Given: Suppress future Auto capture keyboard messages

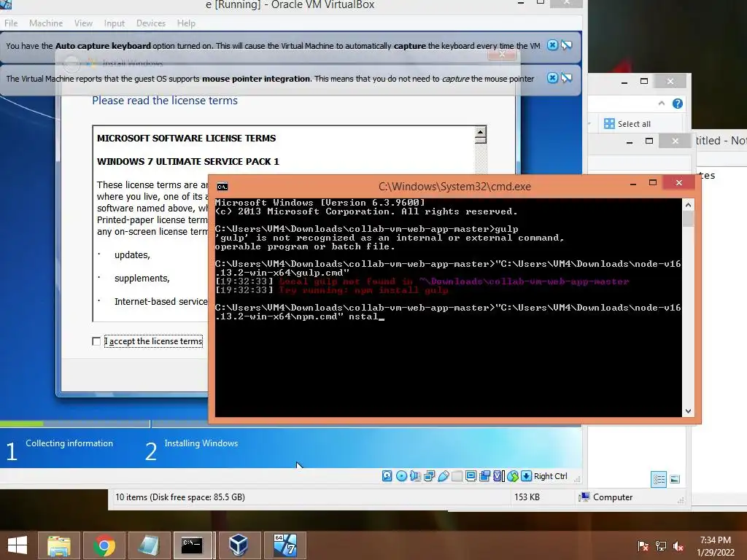Looking at the screenshot, I should (x=566, y=45).
